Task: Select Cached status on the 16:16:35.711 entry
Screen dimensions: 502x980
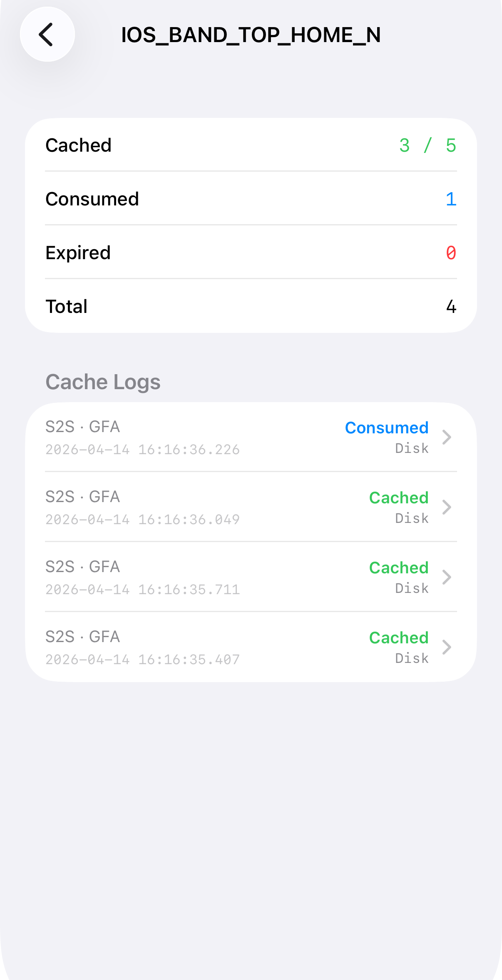Action: (398, 568)
